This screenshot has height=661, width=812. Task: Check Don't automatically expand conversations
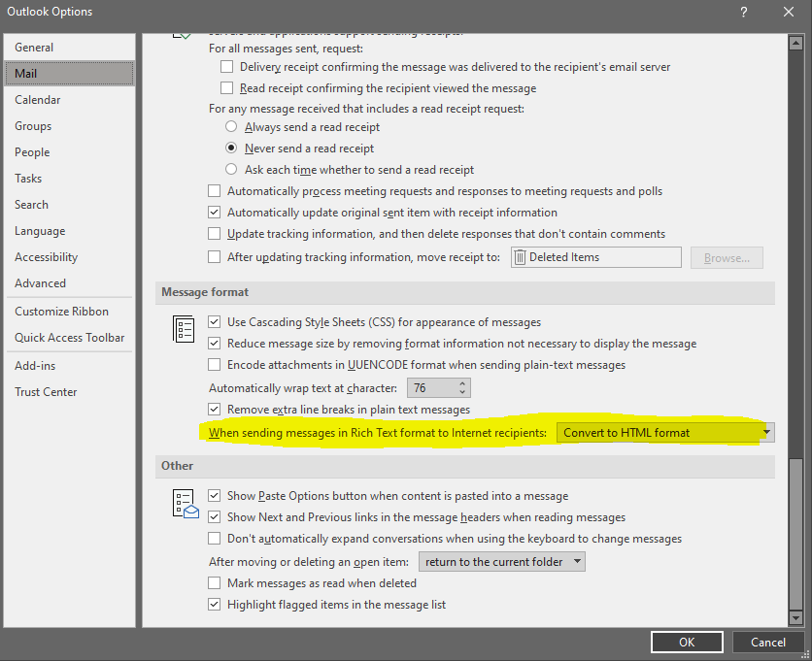[214, 539]
